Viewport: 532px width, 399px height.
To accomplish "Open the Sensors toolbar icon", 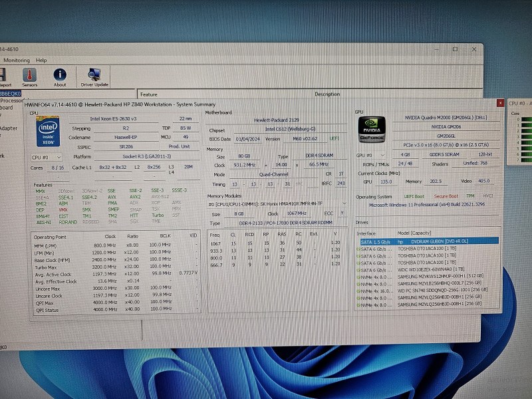I will pyautogui.click(x=29, y=77).
